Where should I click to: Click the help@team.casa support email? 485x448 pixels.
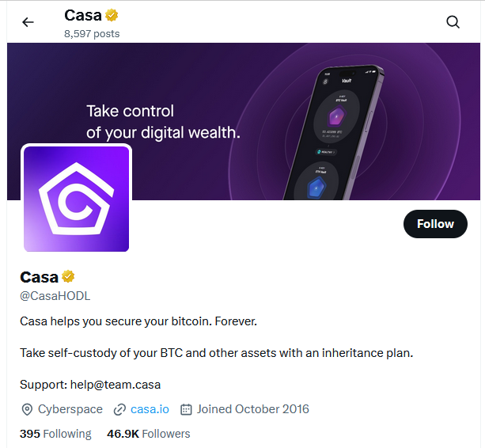pos(119,385)
